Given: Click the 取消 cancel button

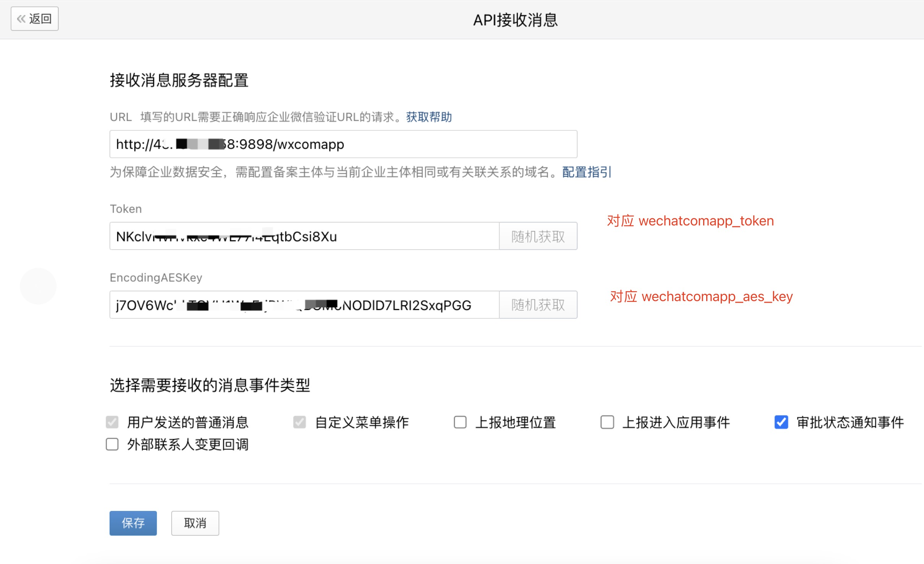Looking at the screenshot, I should click(195, 523).
